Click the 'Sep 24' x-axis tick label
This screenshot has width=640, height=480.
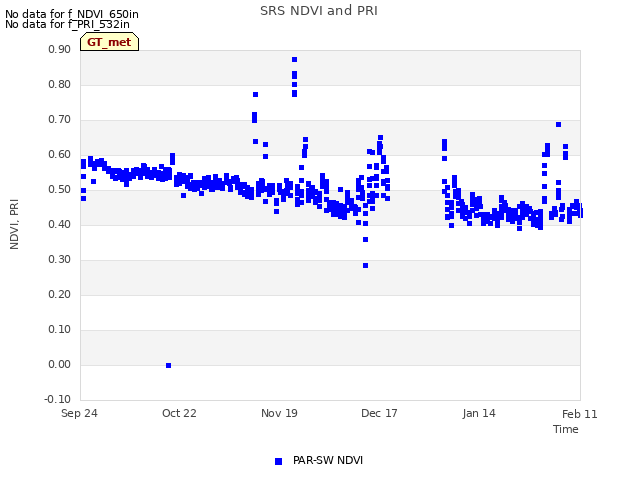[x=79, y=413]
